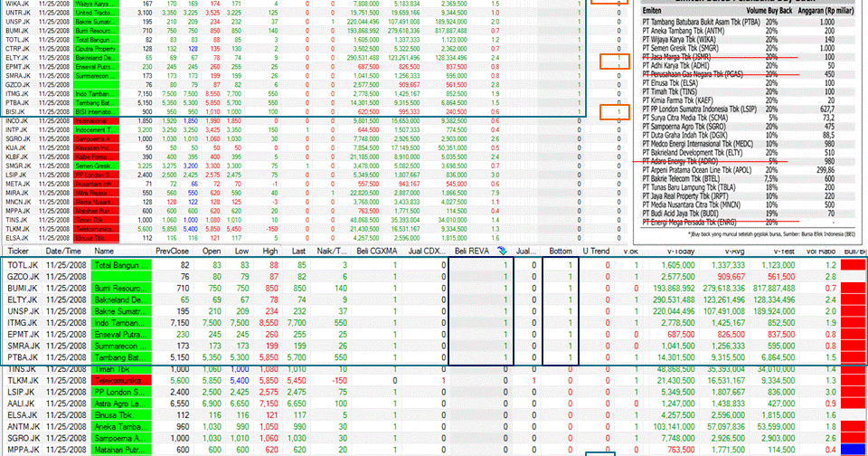
Task: Click the SMGR.JK ticker in upper table
Action: (x=18, y=166)
